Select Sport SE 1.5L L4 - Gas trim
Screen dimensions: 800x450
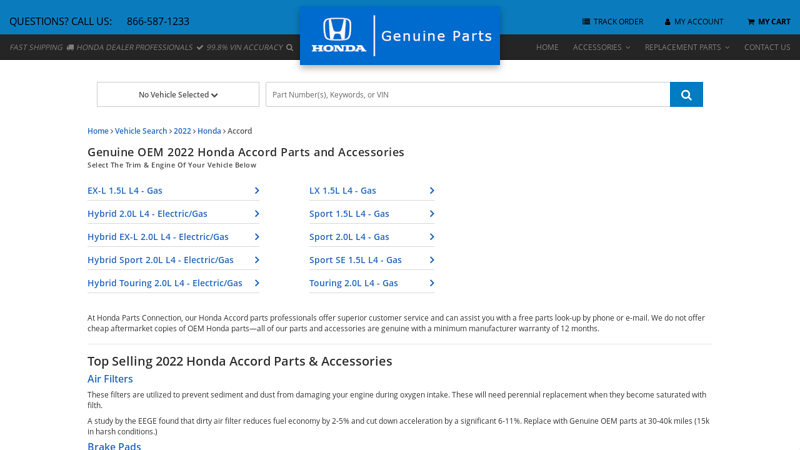tap(355, 260)
